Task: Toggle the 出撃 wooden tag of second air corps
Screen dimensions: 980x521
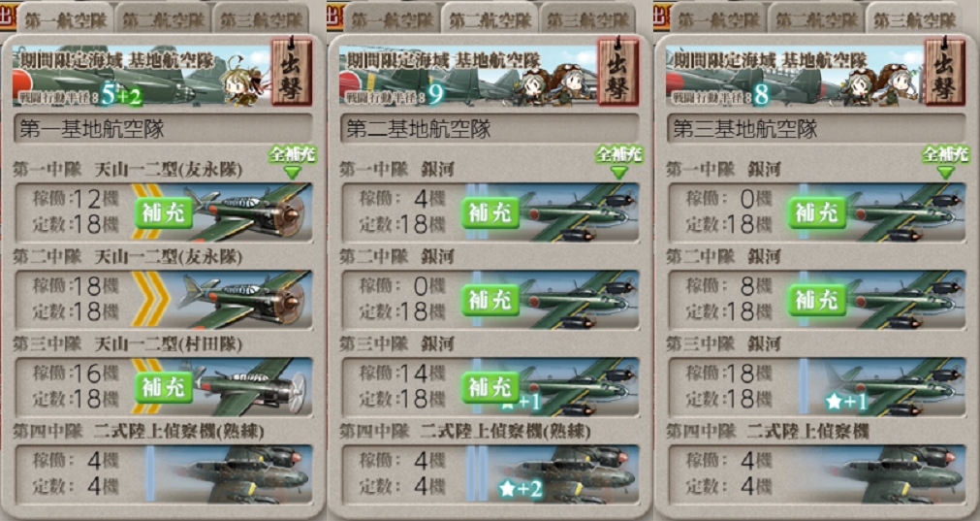Action: tap(618, 72)
